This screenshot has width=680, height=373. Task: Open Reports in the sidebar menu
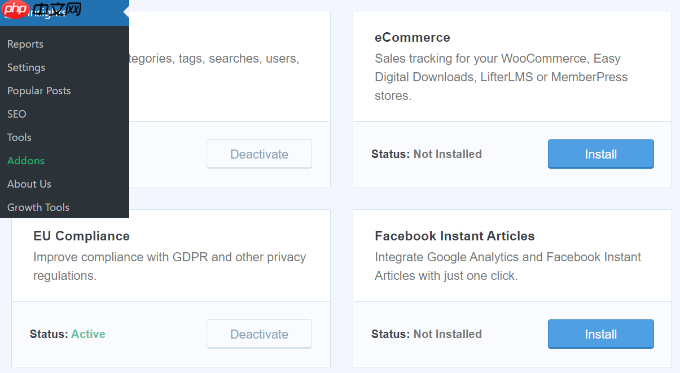(x=25, y=44)
